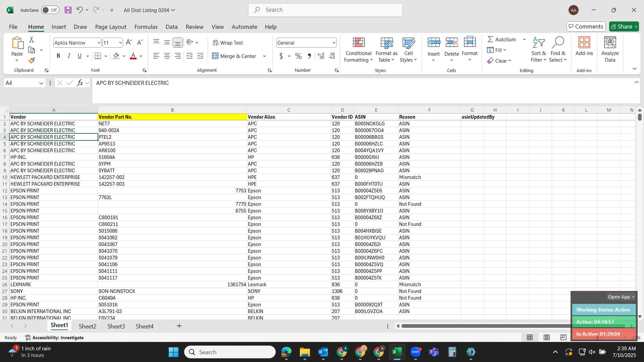The image size is (644, 362).
Task: Click the Increase Decimal icon
Action: click(321, 56)
